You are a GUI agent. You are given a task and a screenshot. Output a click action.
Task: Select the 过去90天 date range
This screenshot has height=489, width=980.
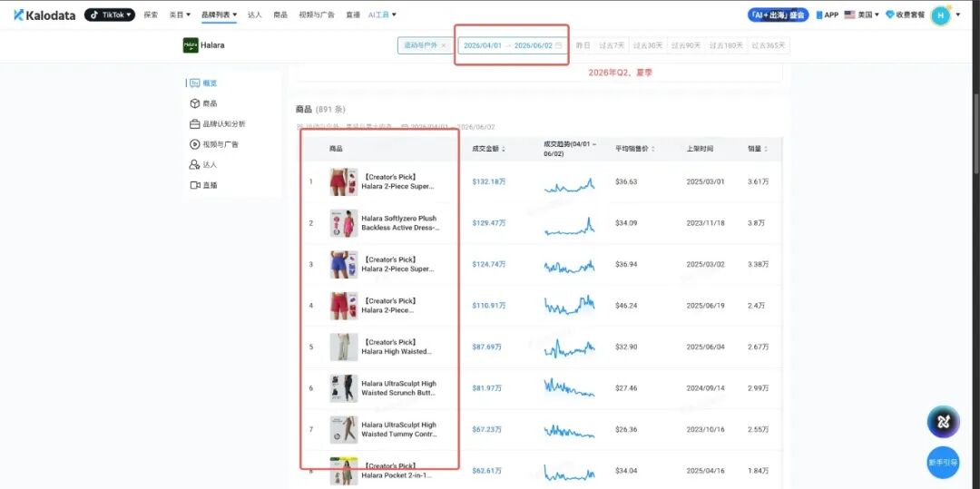tap(685, 45)
